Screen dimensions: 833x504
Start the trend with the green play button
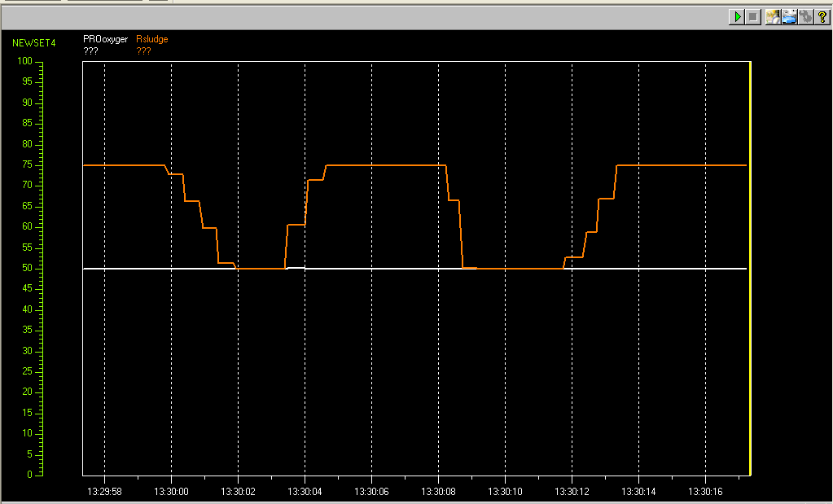click(737, 17)
